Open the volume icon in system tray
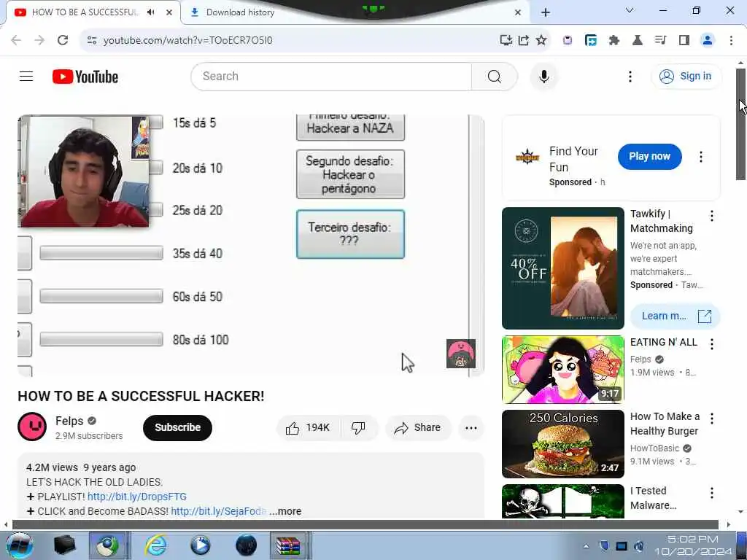Viewport: 747px width, 560px height. [x=639, y=546]
